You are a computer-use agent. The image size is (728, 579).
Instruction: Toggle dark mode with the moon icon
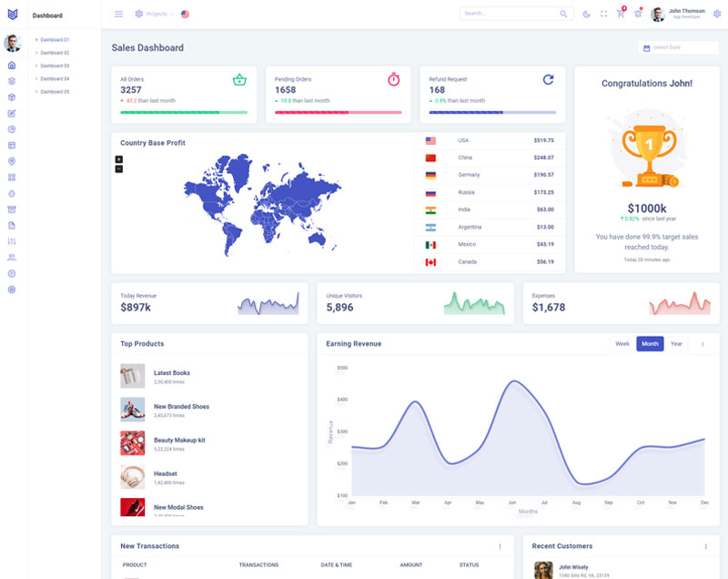pyautogui.click(x=586, y=14)
